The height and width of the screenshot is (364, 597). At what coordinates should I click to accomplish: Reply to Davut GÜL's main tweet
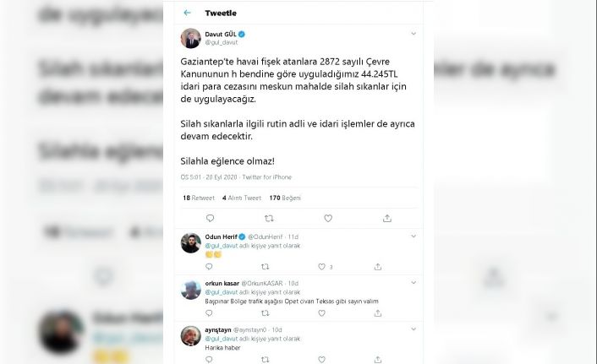click(210, 218)
